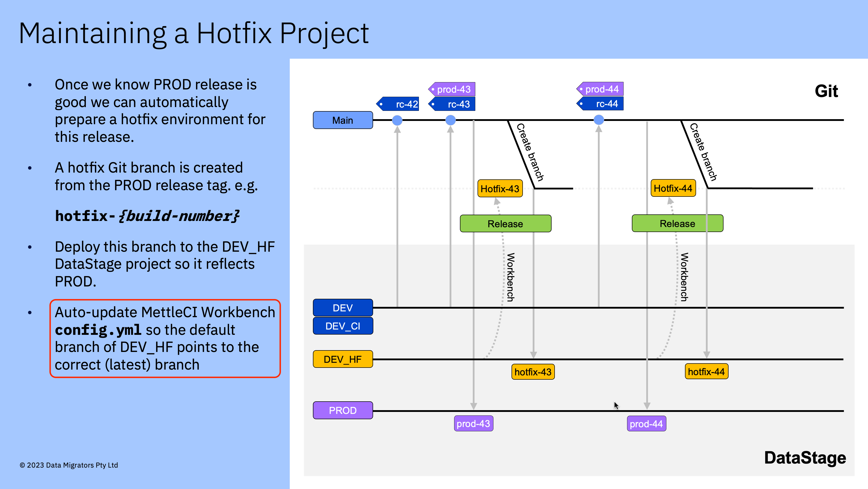The image size is (868, 489).
Task: Click the rc-42 git tag icon
Action: point(397,104)
